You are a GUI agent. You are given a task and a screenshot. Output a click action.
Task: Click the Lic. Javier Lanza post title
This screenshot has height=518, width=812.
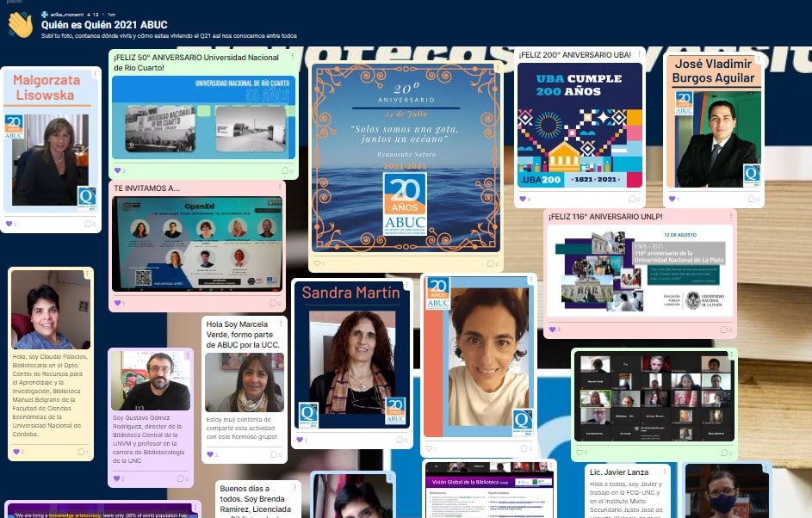[619, 472]
